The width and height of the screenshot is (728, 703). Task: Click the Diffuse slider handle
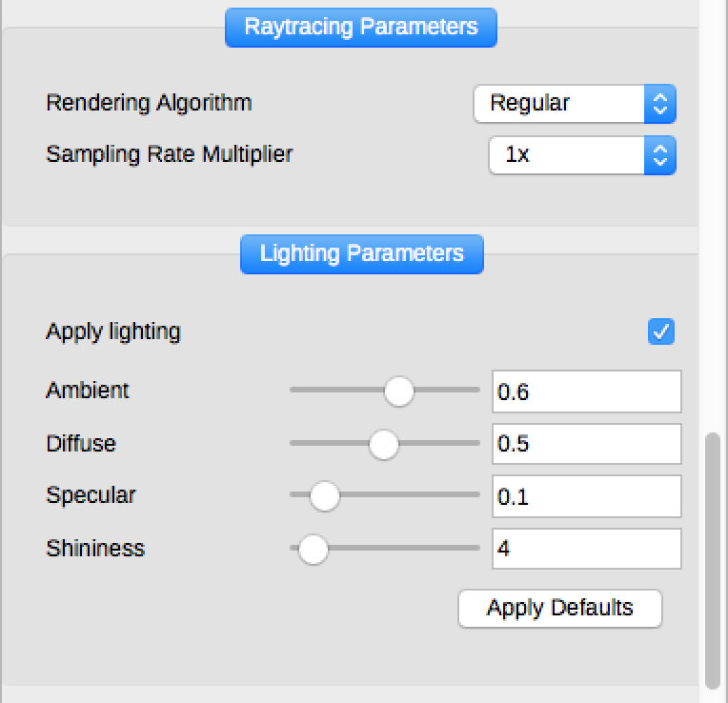tap(383, 444)
